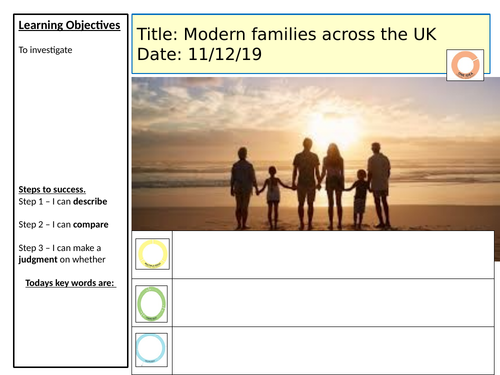500x375 pixels.
Task: Click the blank area under 'To investigate'
Action: pos(70,118)
